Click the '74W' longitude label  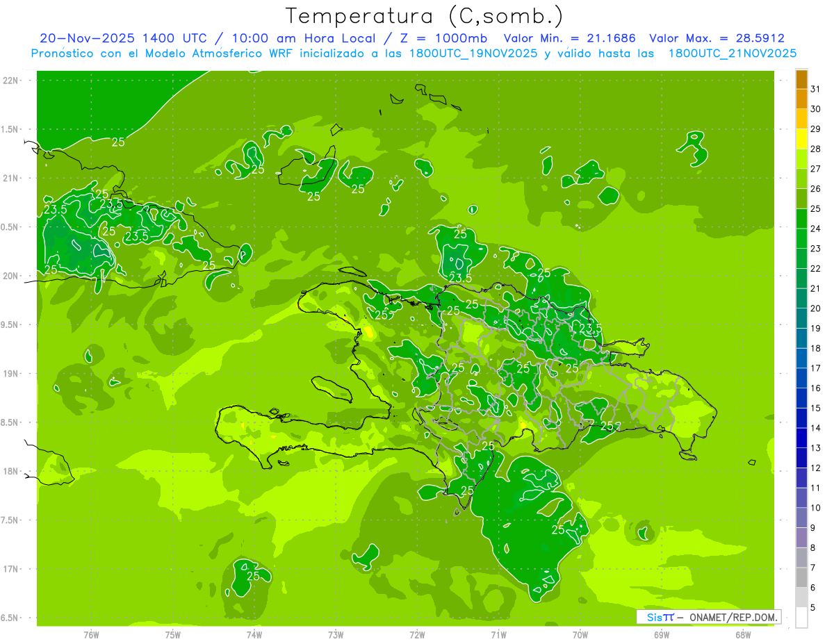[x=254, y=635]
